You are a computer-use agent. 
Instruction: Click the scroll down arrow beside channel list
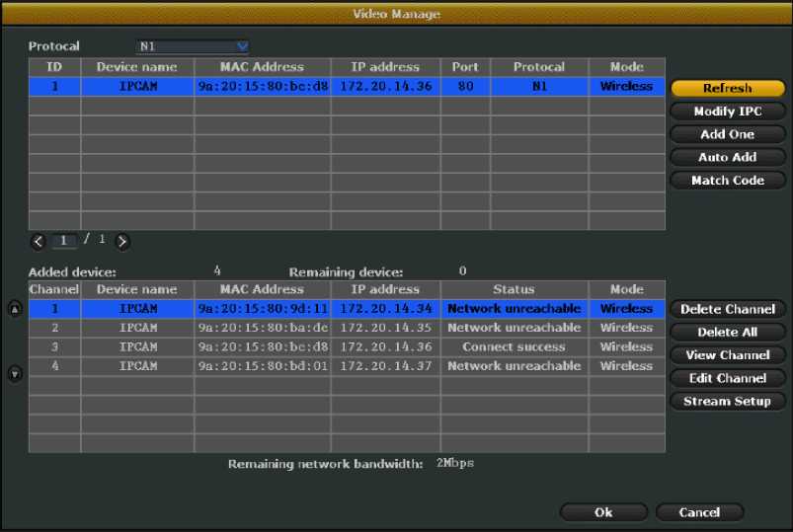click(x=15, y=374)
